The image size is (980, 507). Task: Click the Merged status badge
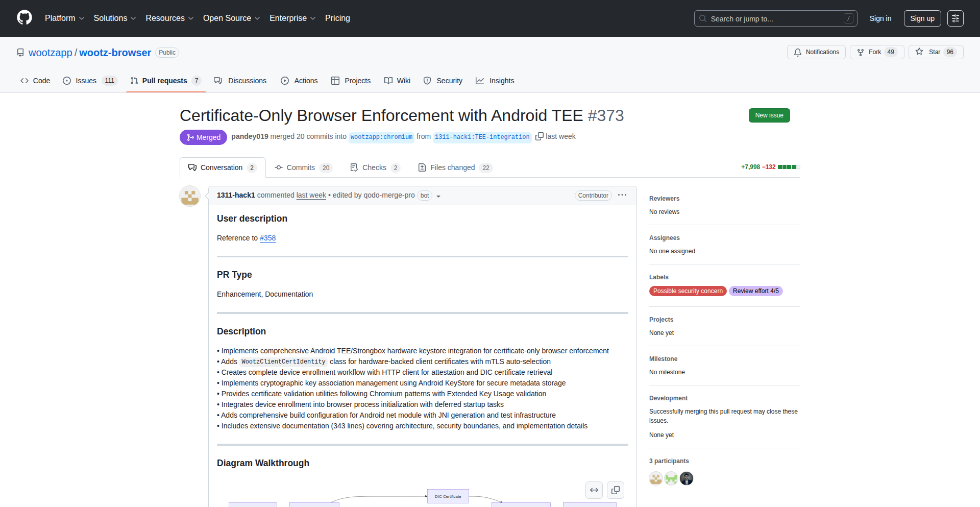203,137
